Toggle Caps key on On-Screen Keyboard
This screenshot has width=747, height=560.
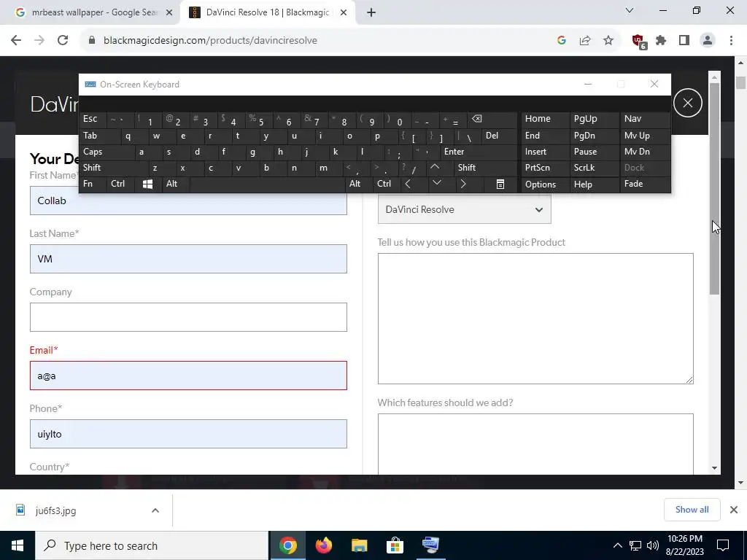click(106, 152)
